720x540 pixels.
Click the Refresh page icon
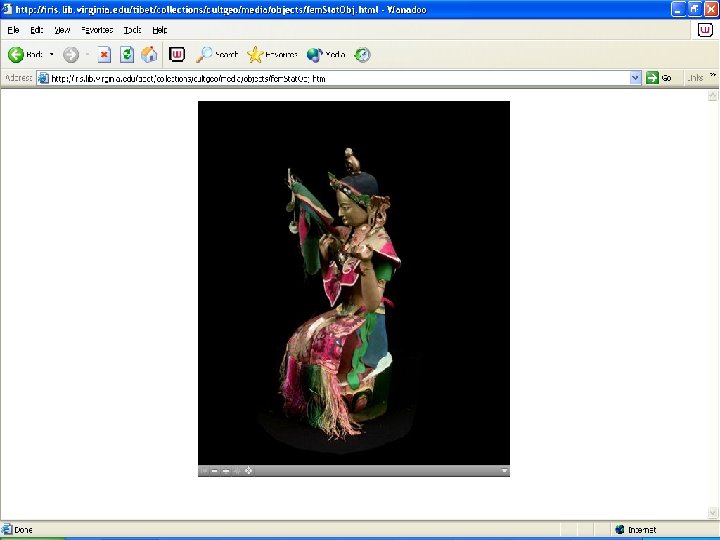pyautogui.click(x=127, y=55)
